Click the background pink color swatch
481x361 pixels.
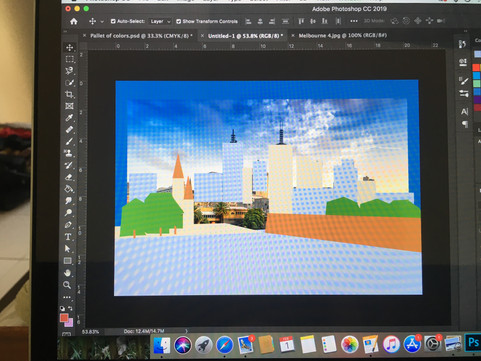[69, 323]
